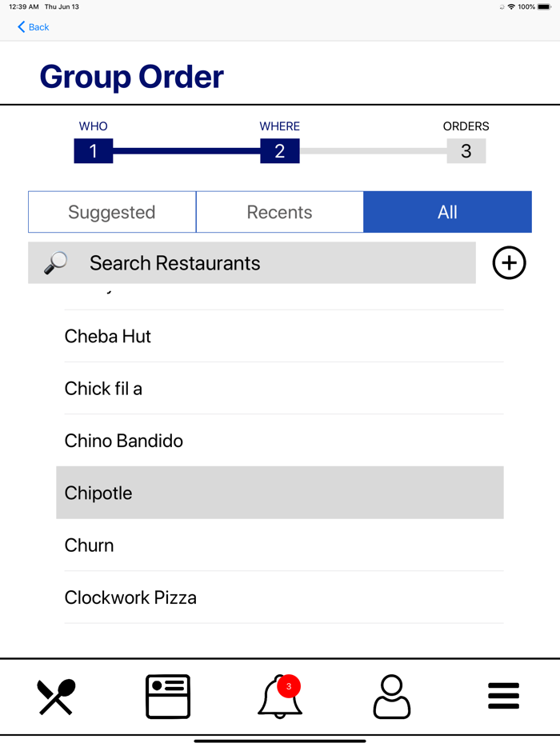Go back using the Back link
The height and width of the screenshot is (747, 560).
coord(32,26)
